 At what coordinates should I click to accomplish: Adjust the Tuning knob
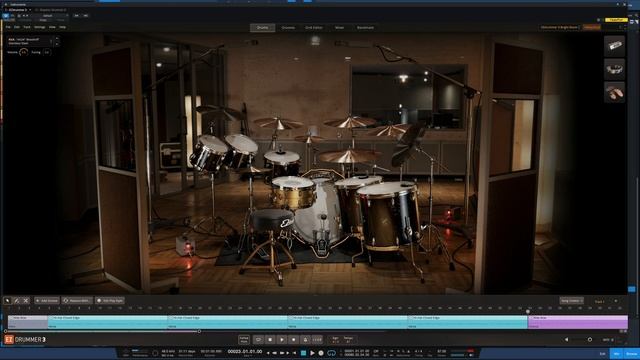coord(47,52)
